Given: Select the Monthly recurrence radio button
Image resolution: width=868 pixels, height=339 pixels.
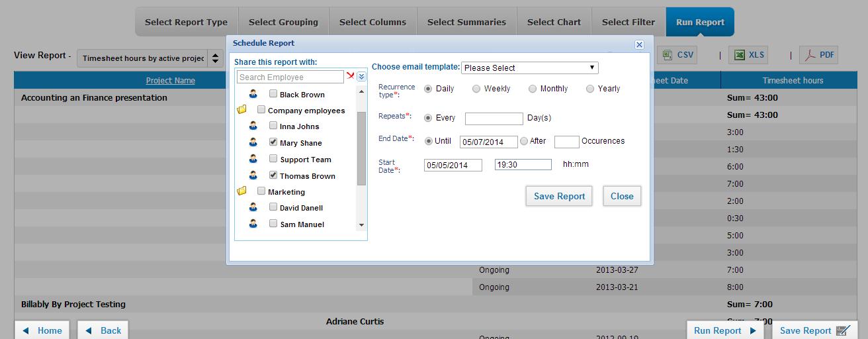Looking at the screenshot, I should coord(533,89).
